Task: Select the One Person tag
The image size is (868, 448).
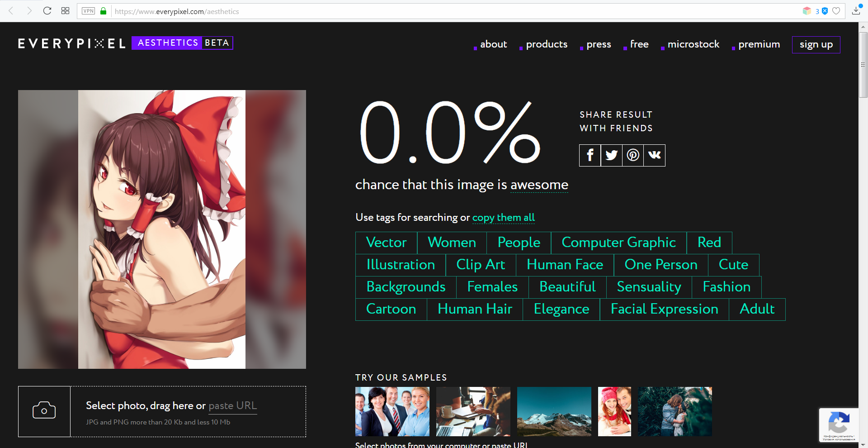Action: 661,265
